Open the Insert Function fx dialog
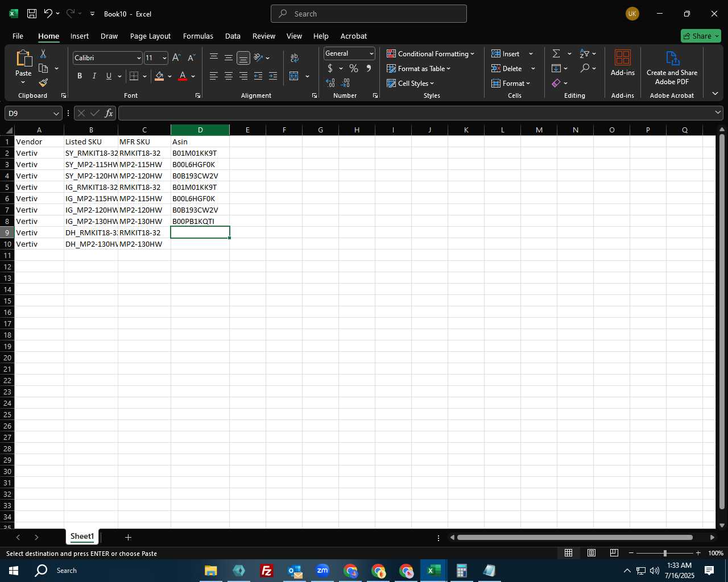Image resolution: width=728 pixels, height=582 pixels. click(109, 113)
